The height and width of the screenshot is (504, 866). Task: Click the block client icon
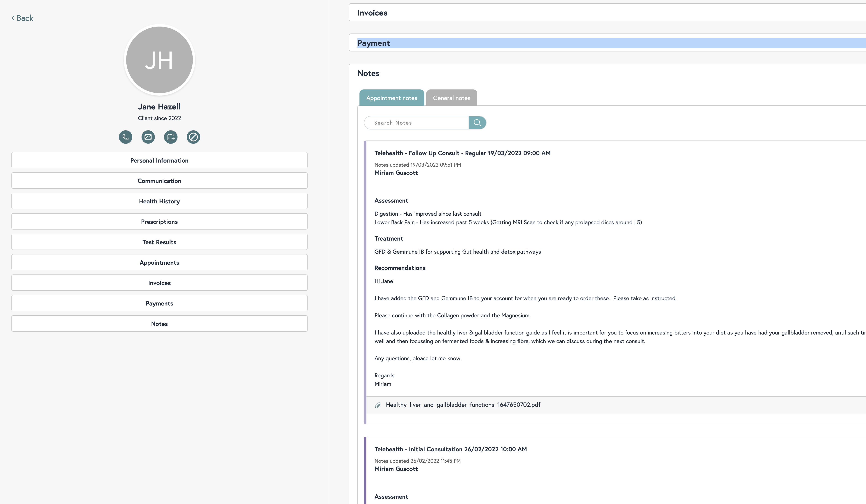pos(193,137)
